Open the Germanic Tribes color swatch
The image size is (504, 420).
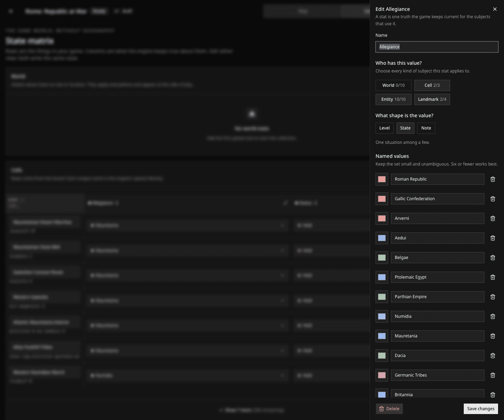[x=382, y=375]
